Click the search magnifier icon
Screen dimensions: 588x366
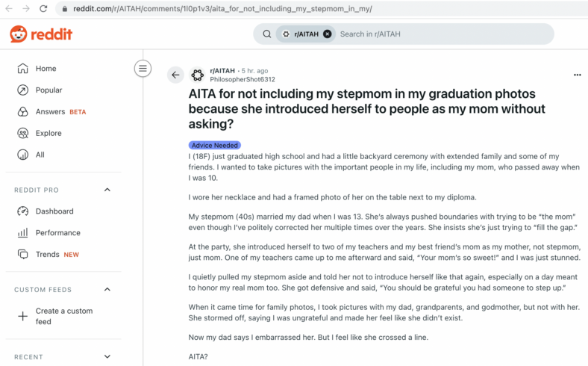tap(267, 34)
